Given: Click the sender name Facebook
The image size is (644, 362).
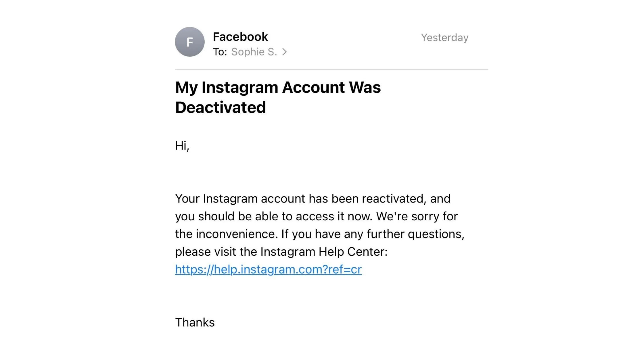Looking at the screenshot, I should pos(240,37).
